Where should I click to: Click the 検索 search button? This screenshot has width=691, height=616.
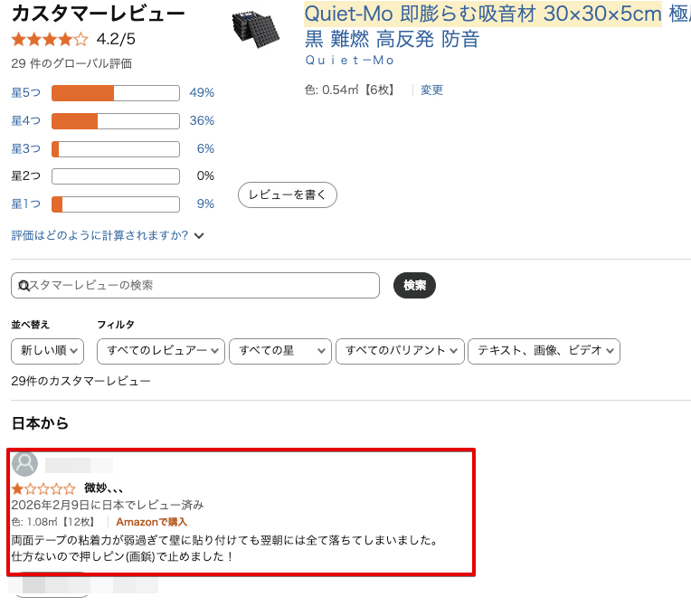pyautogui.click(x=414, y=286)
